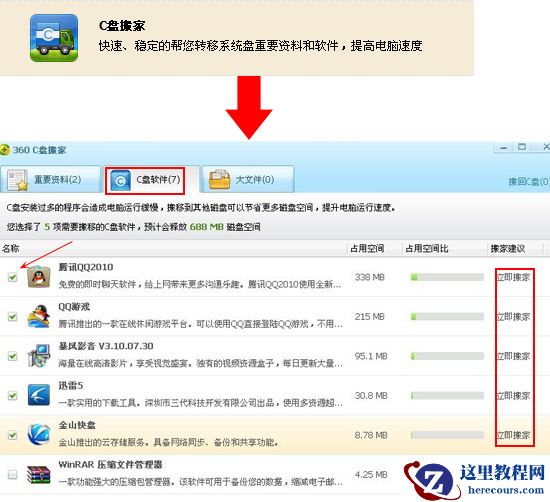
Task: Click the 迅雷5 space usage bar
Action: 447,396
